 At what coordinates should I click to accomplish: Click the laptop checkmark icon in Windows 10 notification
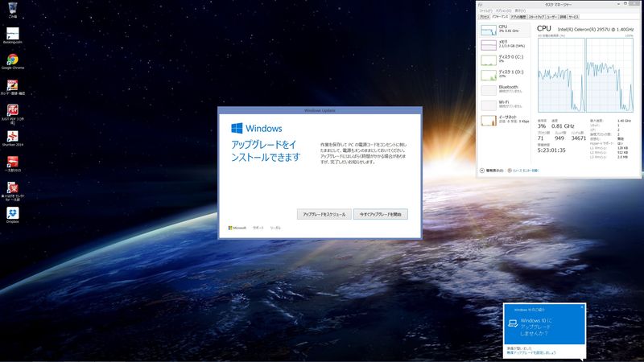[513, 323]
